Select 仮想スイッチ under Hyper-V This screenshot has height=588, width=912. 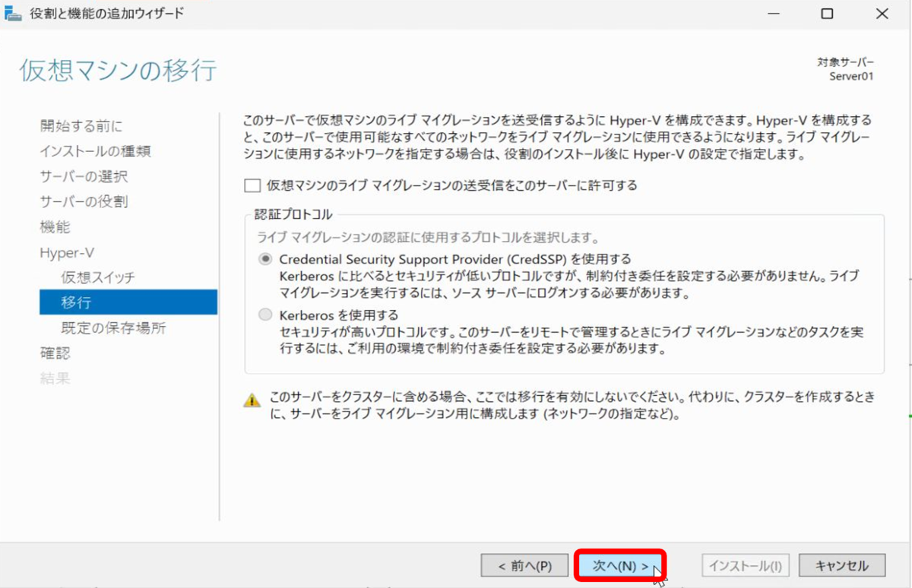(x=98, y=277)
